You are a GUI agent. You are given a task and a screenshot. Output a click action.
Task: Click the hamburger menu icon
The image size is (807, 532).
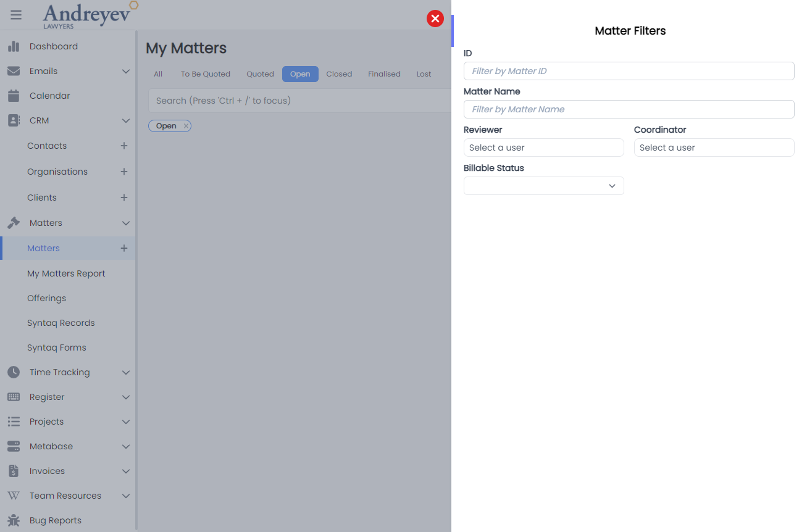pyautogui.click(x=16, y=15)
